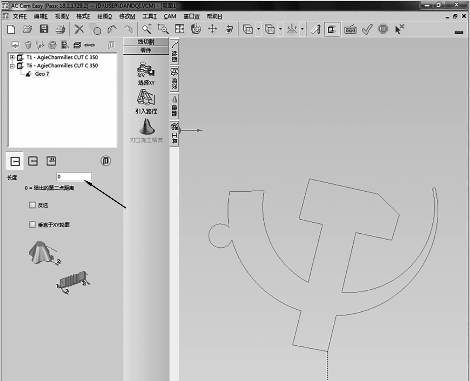
Task: Open the 文件 (File) menu
Action: 20,16
